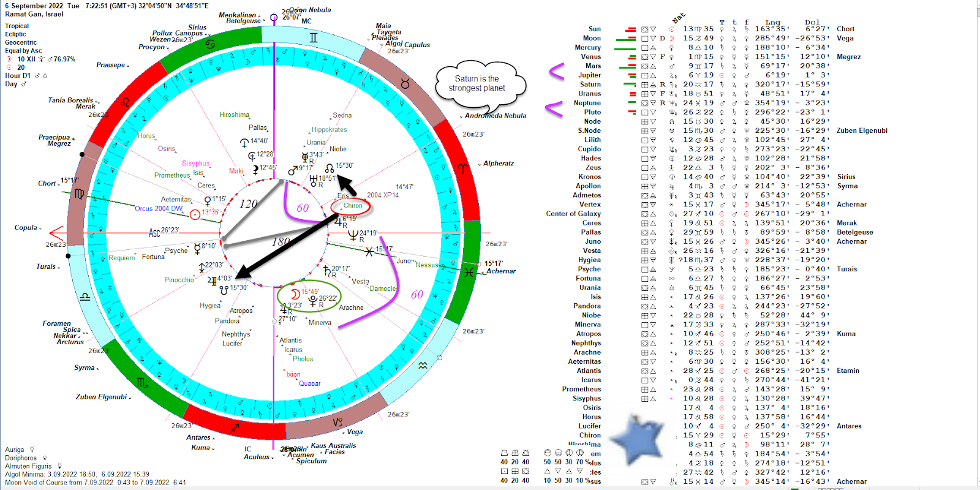Click the Moon crescent glyph in the Moon table row
Viewport: 980px width, 490px height.
pyautogui.click(x=672, y=38)
